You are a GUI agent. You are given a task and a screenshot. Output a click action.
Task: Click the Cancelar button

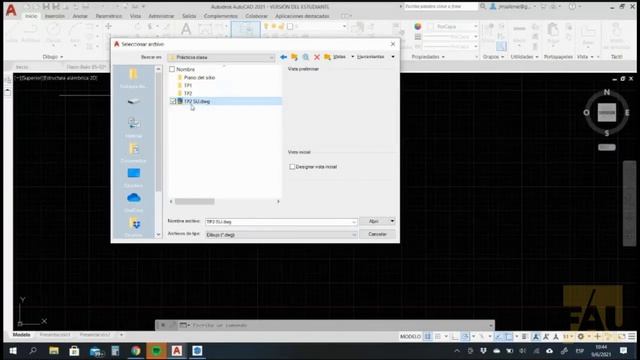coord(377,234)
